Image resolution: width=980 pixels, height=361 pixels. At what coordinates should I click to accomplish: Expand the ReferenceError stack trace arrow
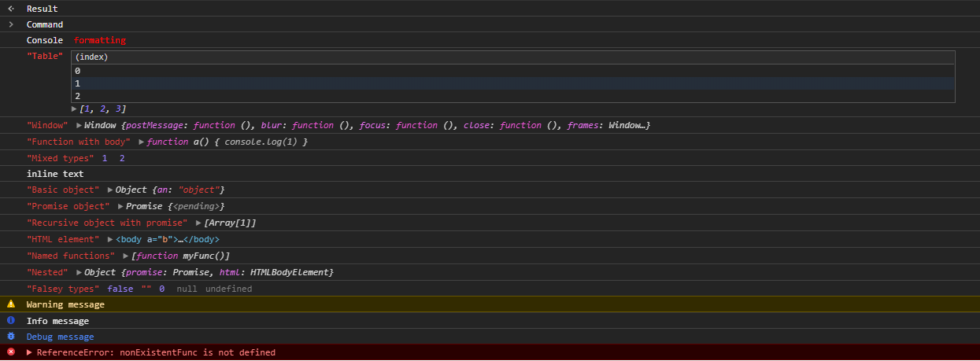(30, 352)
